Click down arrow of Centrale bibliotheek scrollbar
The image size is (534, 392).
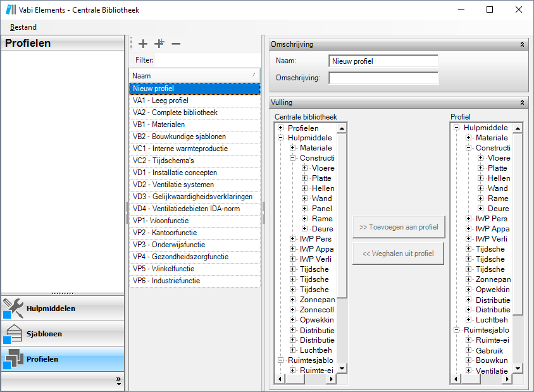pyautogui.click(x=342, y=369)
